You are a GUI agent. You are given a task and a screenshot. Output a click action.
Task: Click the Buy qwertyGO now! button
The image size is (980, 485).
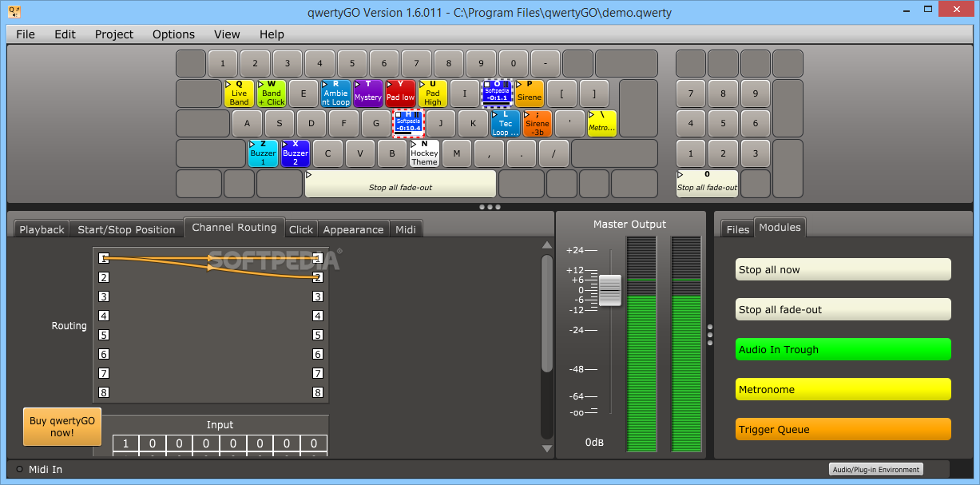point(62,427)
